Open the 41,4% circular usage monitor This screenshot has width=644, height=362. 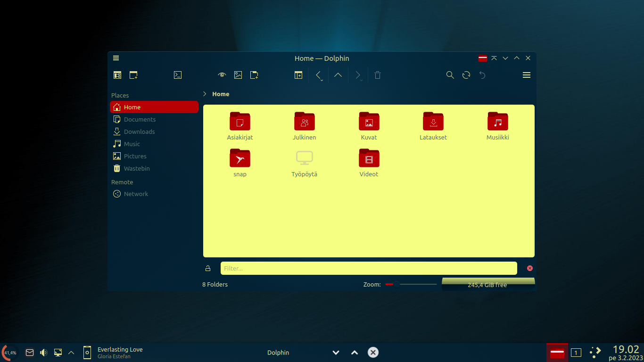tap(9, 353)
